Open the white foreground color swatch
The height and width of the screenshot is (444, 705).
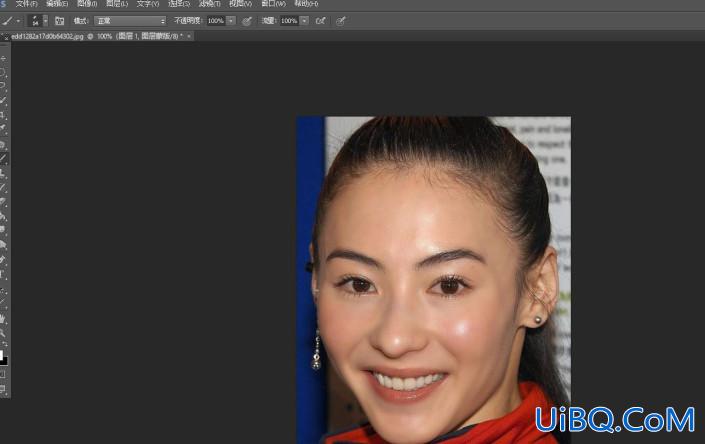[x=1, y=355]
